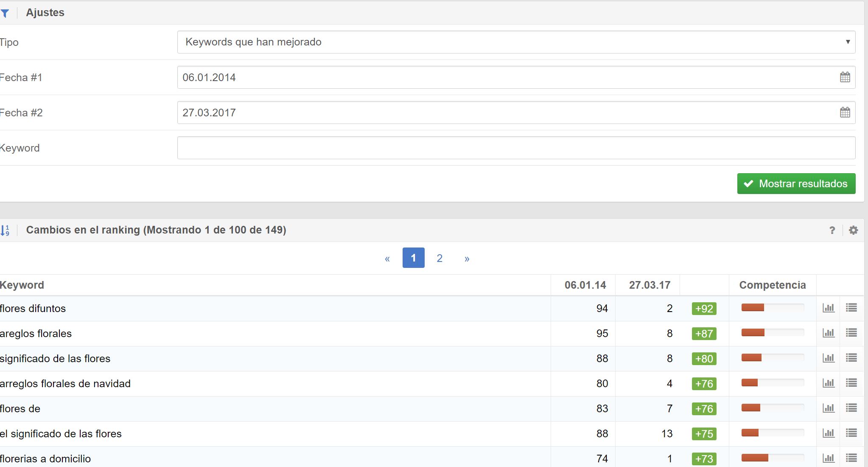Show chart for flores difuntos
Screen dimensions: 868x467
[x=828, y=308]
